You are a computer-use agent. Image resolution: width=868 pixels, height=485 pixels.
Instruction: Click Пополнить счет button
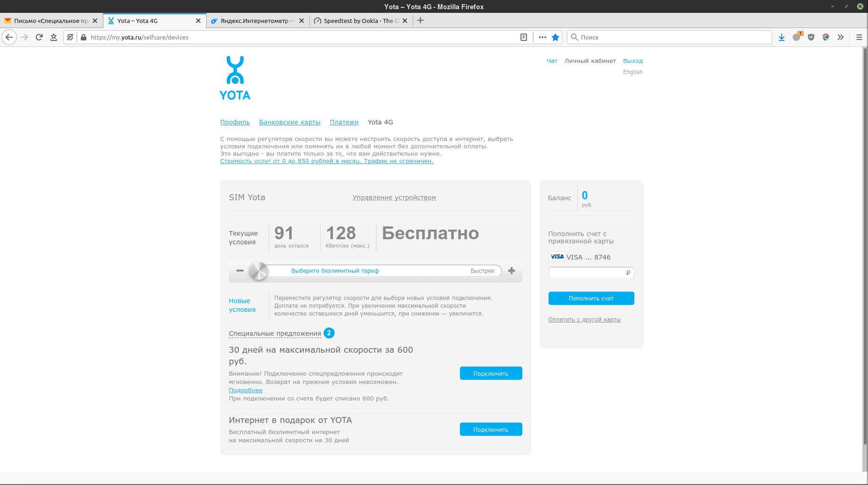(x=591, y=298)
